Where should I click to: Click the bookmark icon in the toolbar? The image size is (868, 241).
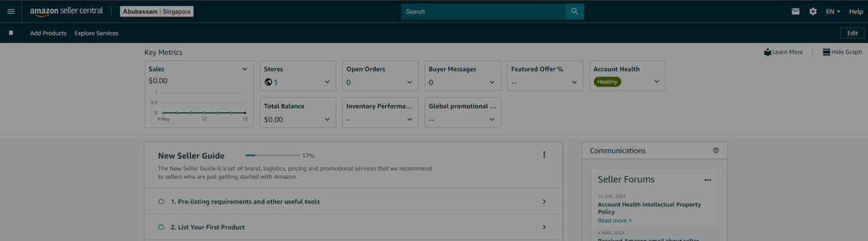click(11, 33)
